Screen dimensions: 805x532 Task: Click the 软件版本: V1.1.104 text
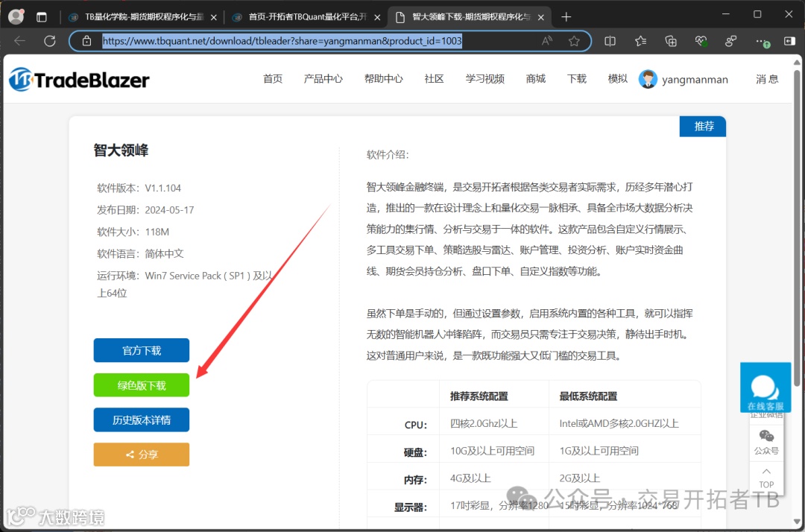click(139, 189)
